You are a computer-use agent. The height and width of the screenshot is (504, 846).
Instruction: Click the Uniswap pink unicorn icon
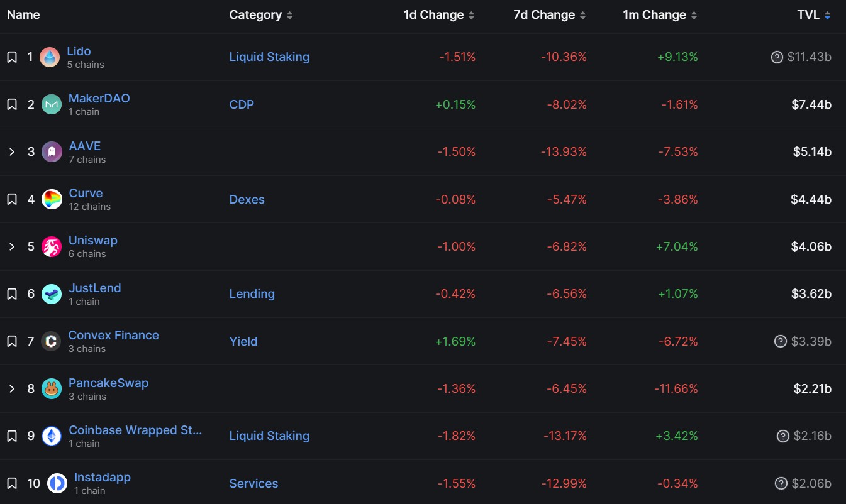pyautogui.click(x=52, y=246)
